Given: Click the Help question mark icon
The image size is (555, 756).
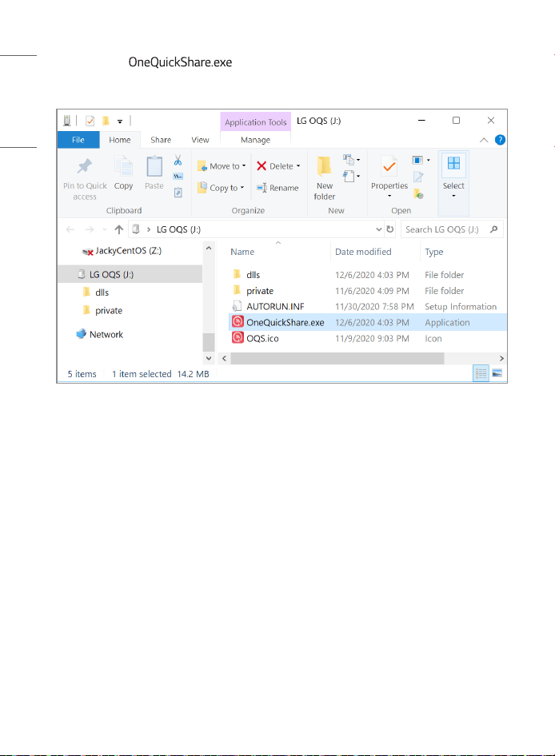Looking at the screenshot, I should click(x=500, y=140).
